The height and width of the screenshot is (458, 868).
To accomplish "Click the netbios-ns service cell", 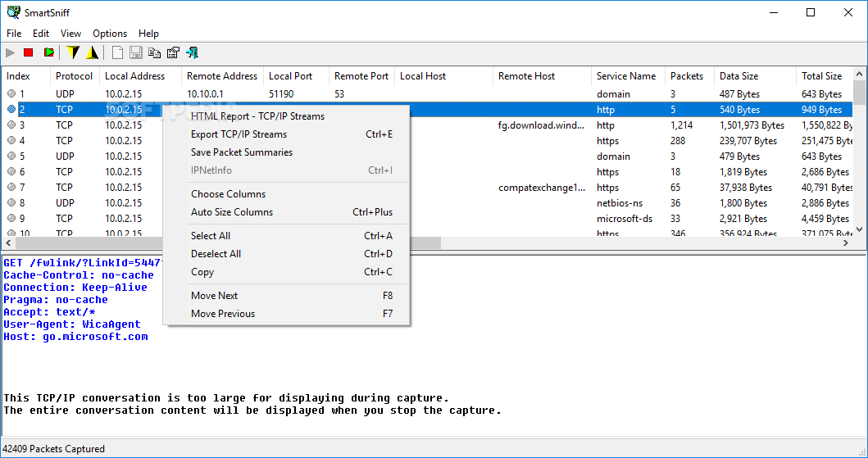I will point(620,203).
